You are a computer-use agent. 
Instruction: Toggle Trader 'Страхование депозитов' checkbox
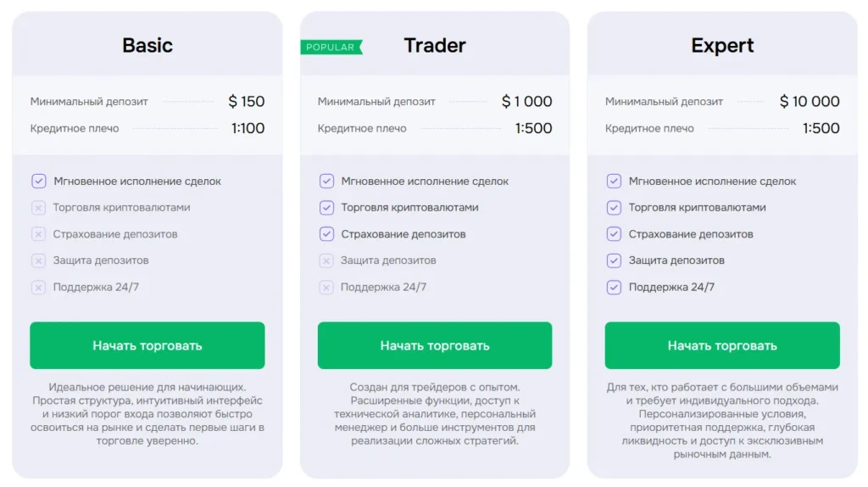pyautogui.click(x=326, y=234)
